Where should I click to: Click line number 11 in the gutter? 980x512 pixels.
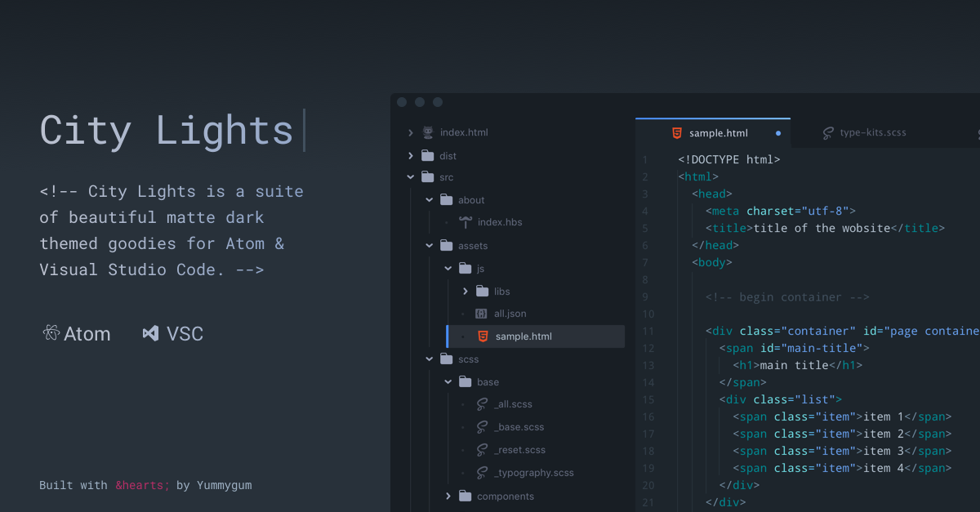pos(648,331)
